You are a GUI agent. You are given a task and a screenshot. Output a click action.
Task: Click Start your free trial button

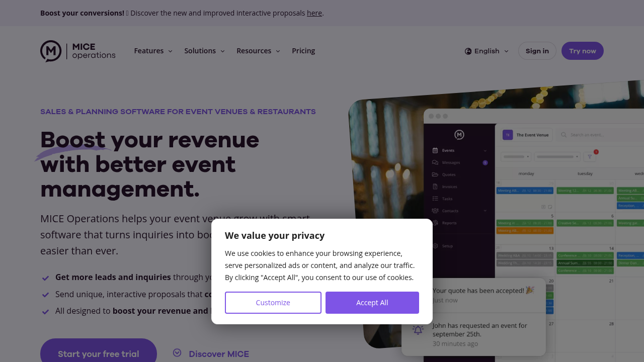click(x=99, y=353)
